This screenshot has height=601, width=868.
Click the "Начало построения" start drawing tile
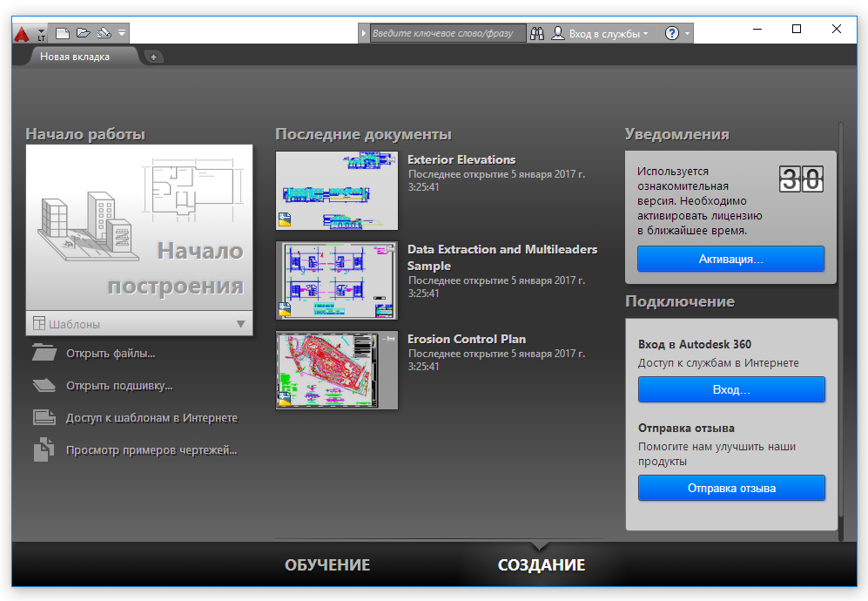click(139, 227)
